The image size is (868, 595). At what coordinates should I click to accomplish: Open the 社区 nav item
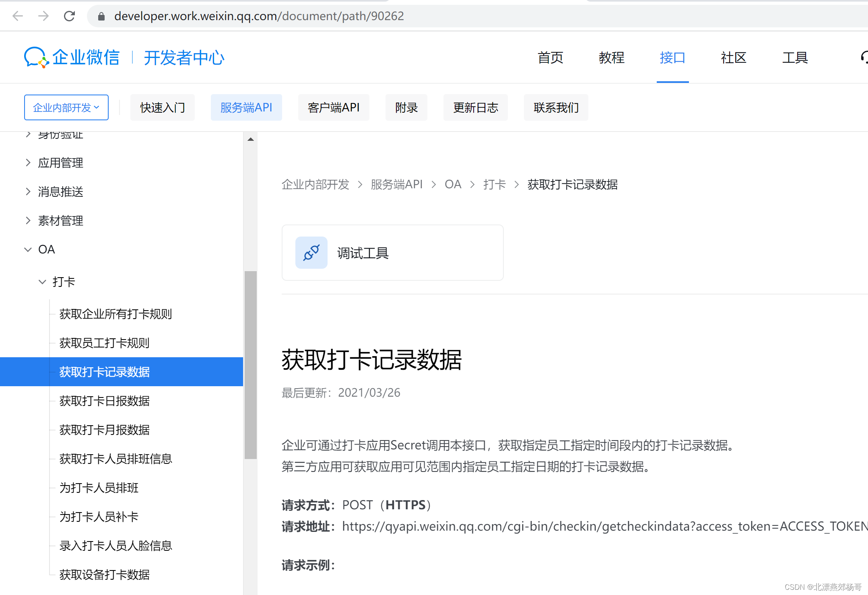click(x=734, y=58)
